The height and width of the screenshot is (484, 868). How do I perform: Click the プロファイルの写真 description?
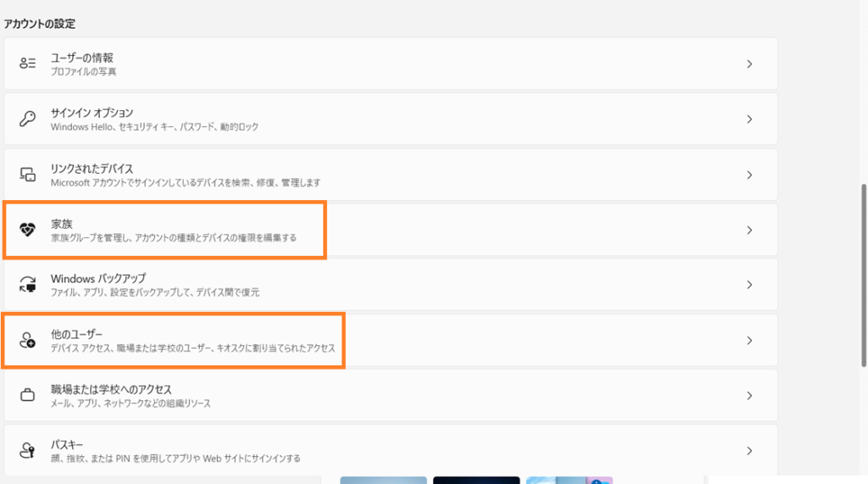(84, 71)
